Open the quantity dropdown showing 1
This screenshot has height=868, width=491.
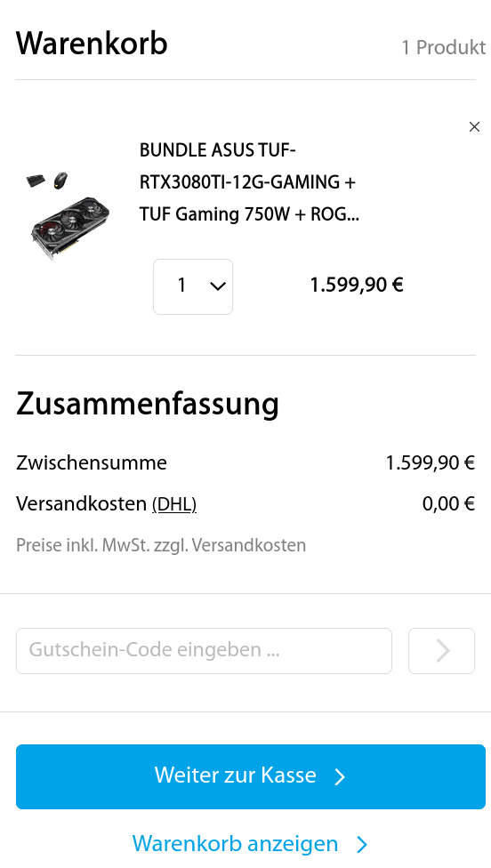[193, 286]
